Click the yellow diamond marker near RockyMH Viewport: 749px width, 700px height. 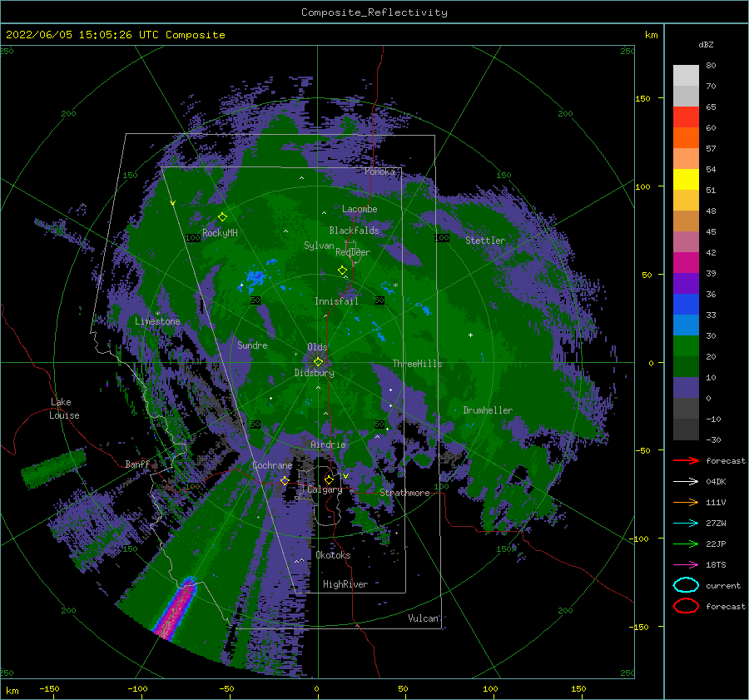tap(222, 217)
